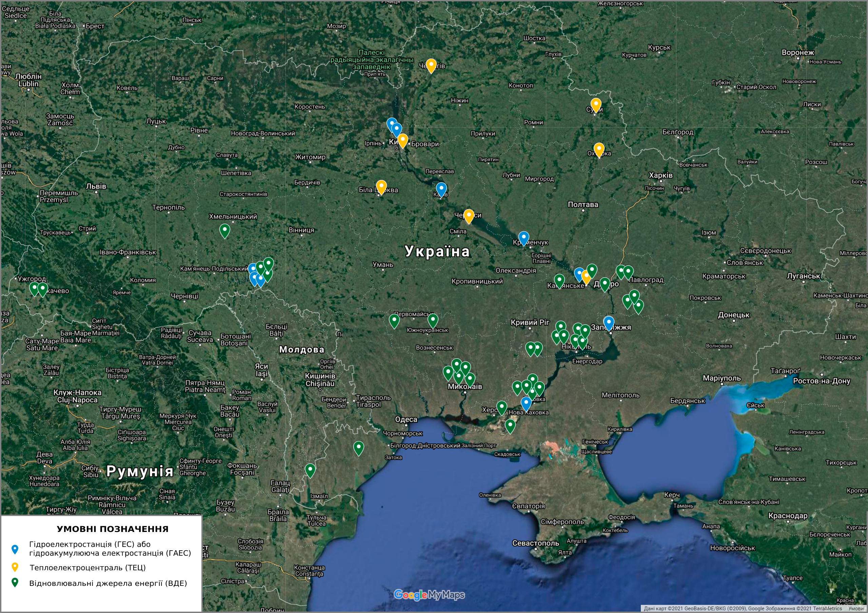Click the Харків city label
This screenshot has width=868, height=613.
click(661, 175)
